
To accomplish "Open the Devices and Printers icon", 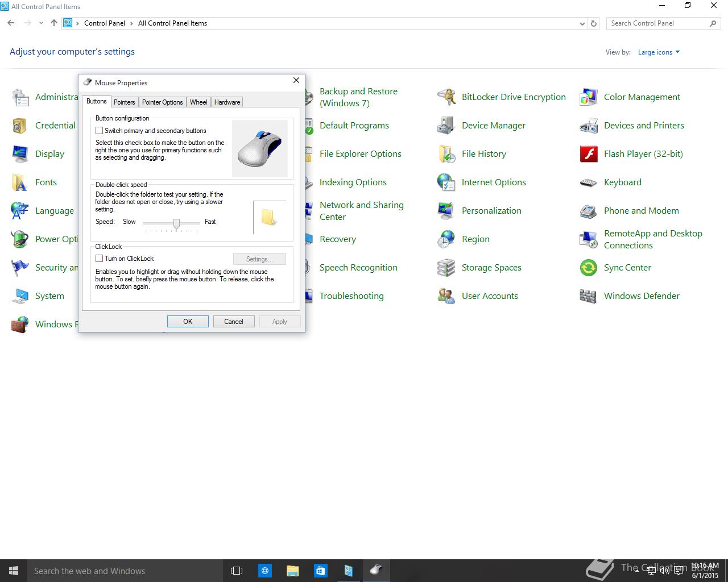I will [588, 126].
